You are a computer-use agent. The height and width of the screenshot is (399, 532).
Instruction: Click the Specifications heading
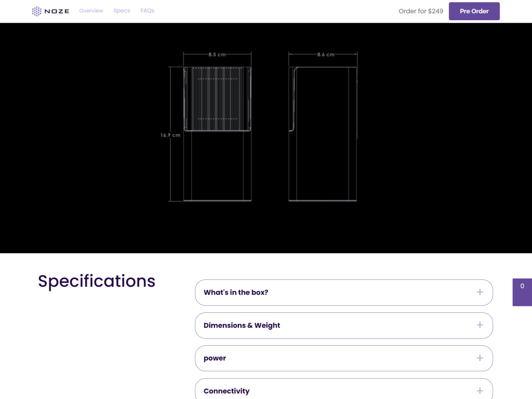(97, 281)
